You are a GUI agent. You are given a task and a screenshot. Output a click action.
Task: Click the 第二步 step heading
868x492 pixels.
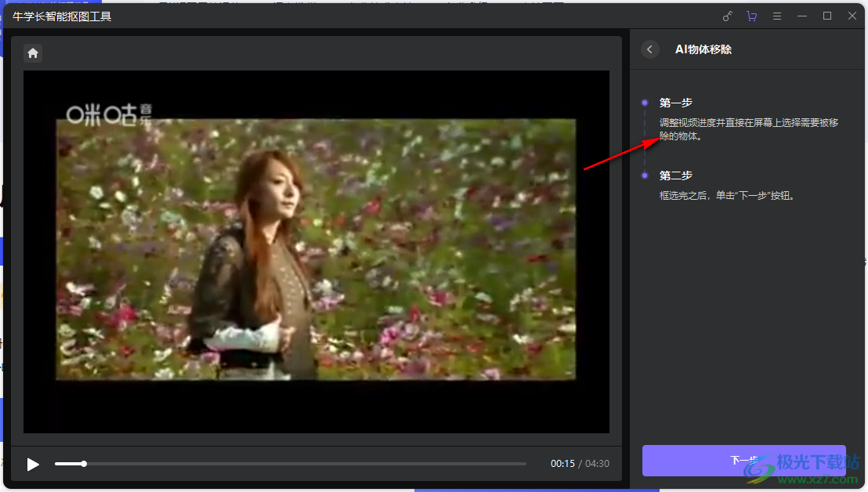(x=675, y=175)
